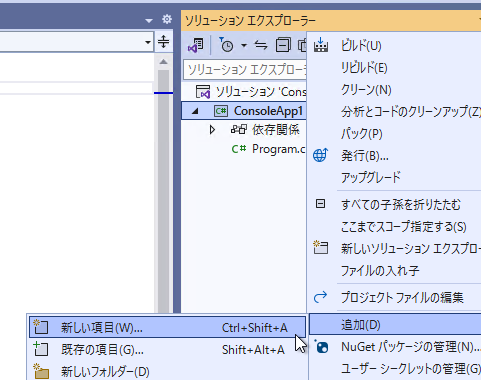
Task: Click the Solution Explorer search box
Action: [x=245, y=70]
